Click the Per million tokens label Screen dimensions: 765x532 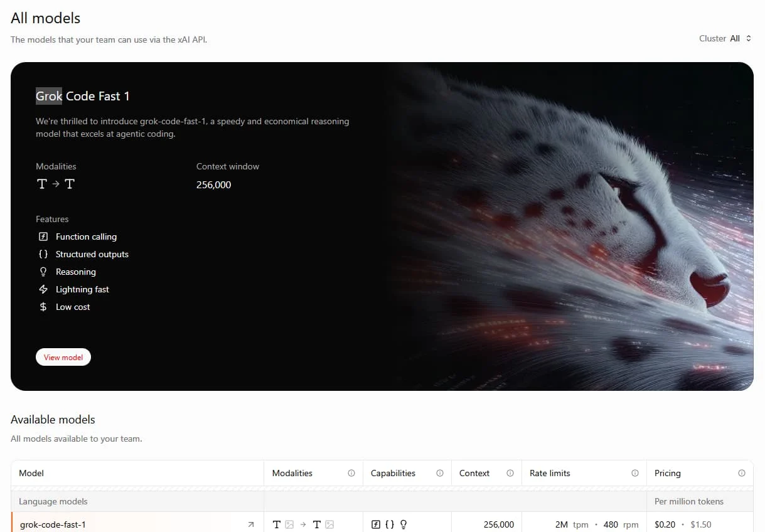689,501
